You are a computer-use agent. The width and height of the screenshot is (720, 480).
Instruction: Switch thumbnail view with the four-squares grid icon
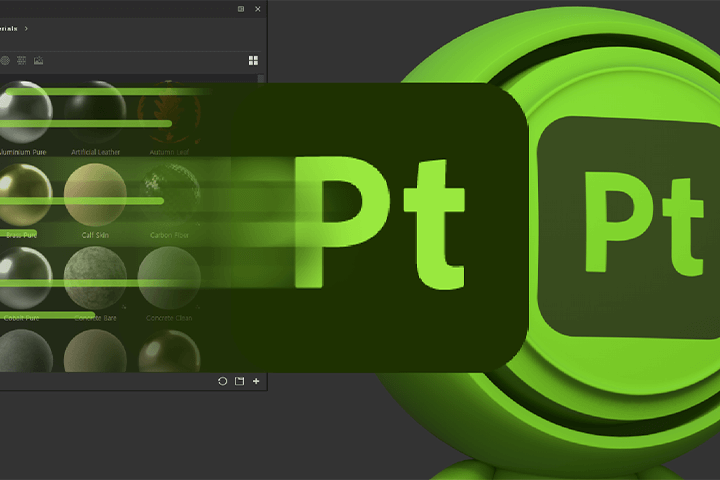253,61
